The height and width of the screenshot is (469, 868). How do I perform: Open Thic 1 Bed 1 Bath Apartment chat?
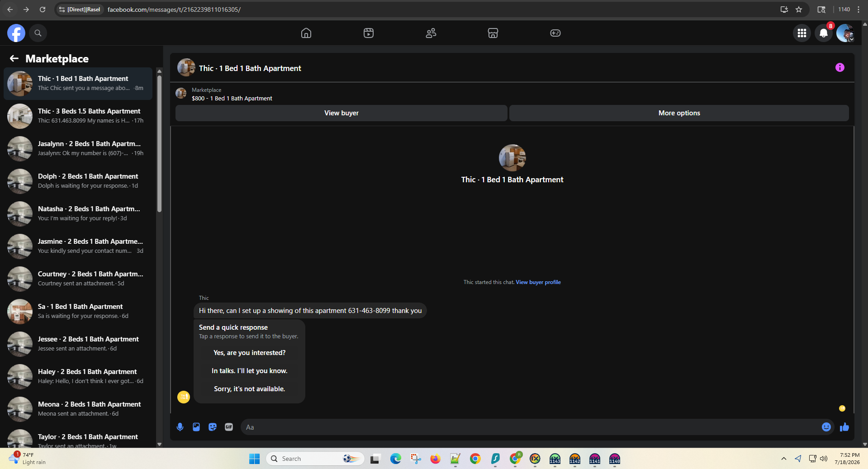78,84
